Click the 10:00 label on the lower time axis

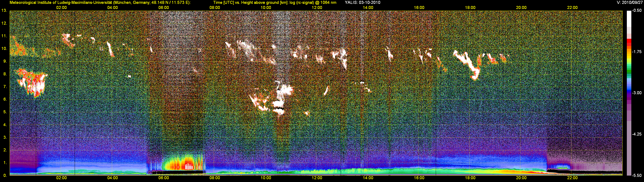[266, 178]
